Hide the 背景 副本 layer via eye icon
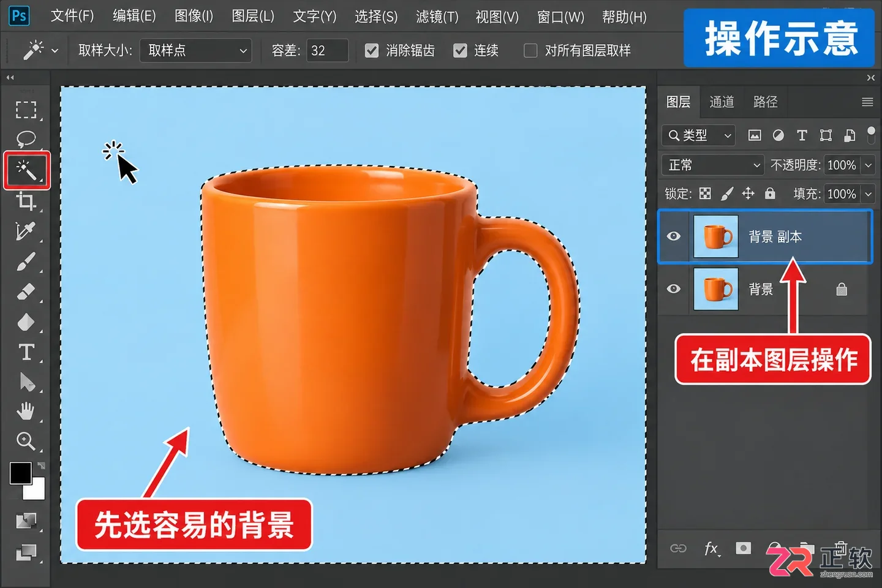The width and height of the screenshot is (882, 588). [674, 236]
